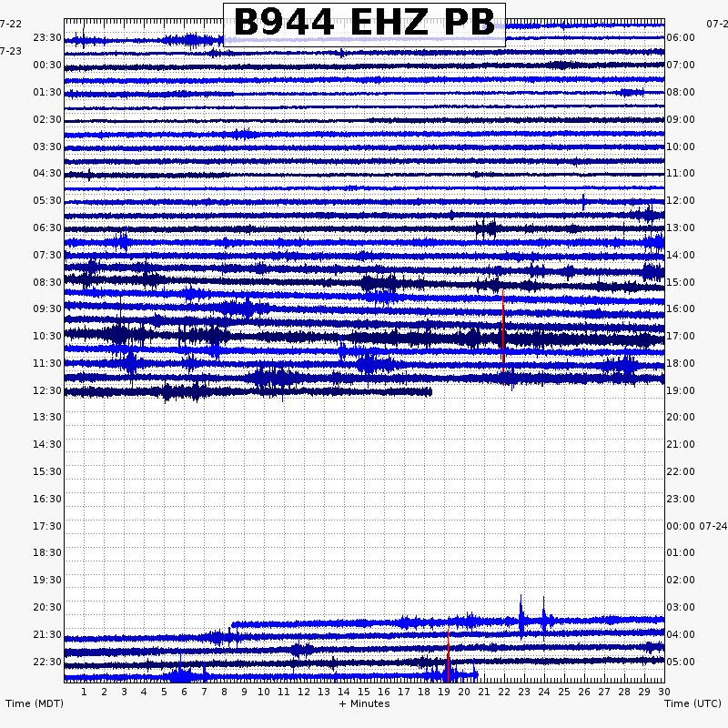Click the minute tick label 30
The height and width of the screenshot is (728, 728).
664,693
